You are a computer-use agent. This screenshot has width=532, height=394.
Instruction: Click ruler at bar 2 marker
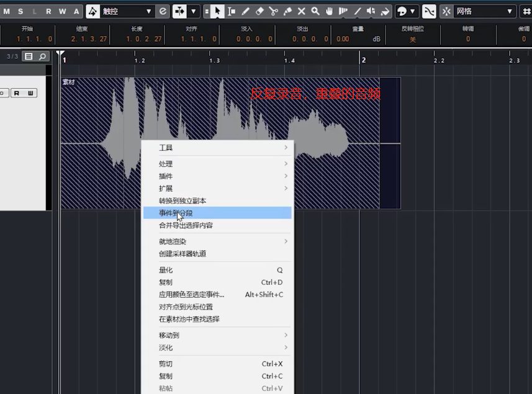point(363,60)
